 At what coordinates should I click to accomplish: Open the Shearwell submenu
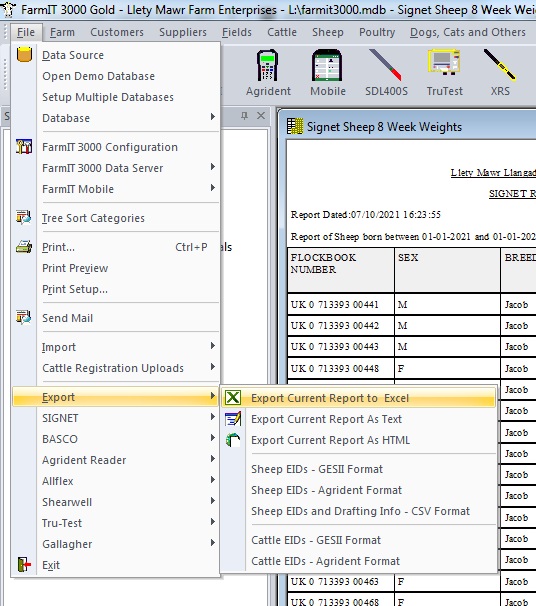click(x=116, y=502)
